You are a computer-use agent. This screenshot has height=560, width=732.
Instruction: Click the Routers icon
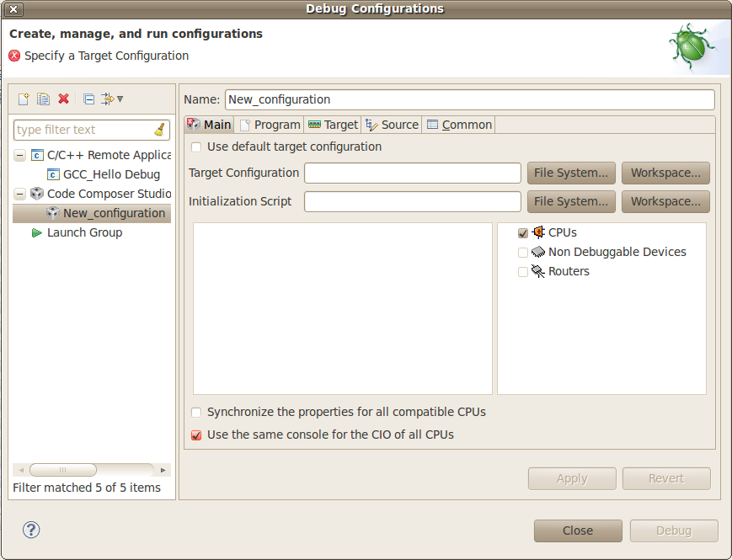pyautogui.click(x=538, y=271)
